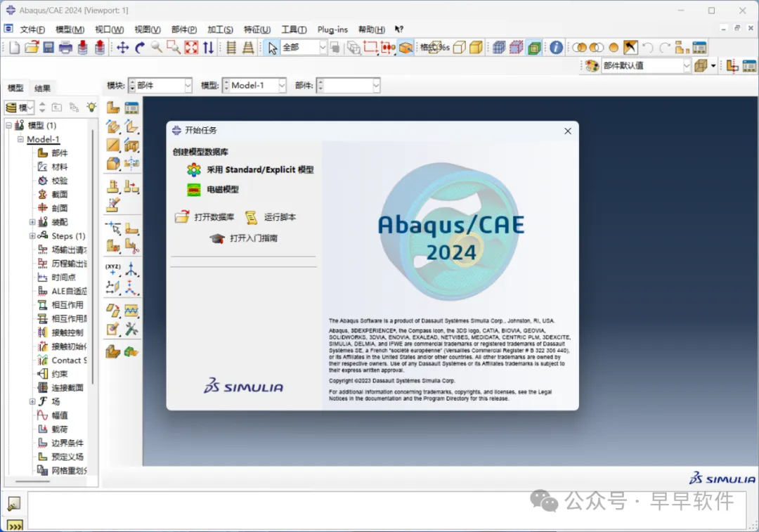Expand the Steps (1) tree node
The height and width of the screenshot is (532, 759).
click(x=32, y=235)
